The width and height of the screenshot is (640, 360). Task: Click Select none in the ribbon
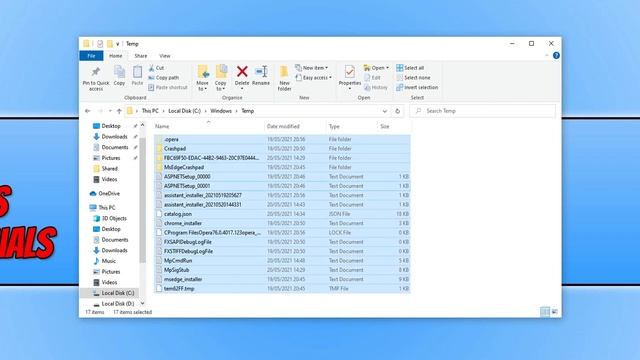click(x=413, y=78)
